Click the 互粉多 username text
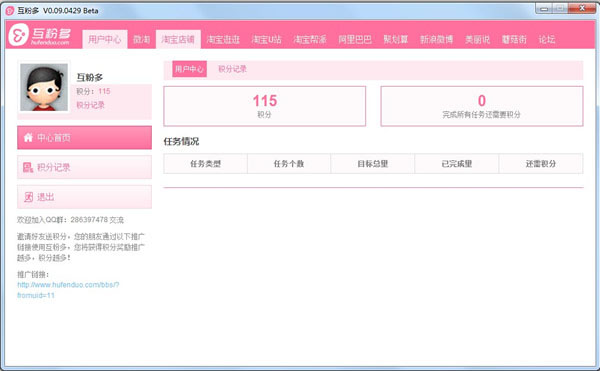This screenshot has width=600, height=371. [x=90, y=77]
